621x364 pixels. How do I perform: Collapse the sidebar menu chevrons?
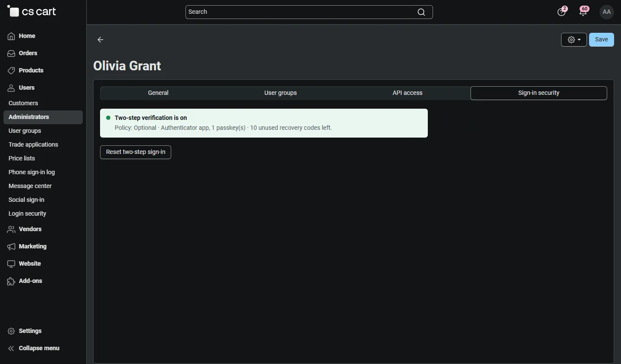12,348
